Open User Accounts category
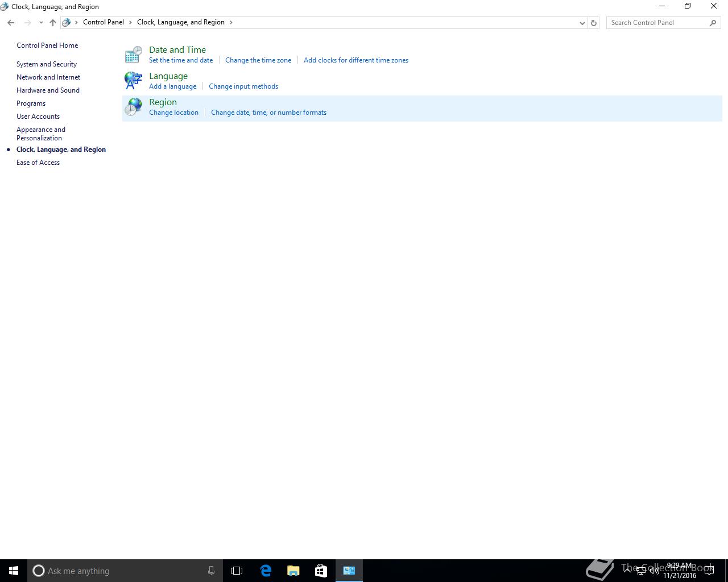Screen dimensions: 728x582 38,117
